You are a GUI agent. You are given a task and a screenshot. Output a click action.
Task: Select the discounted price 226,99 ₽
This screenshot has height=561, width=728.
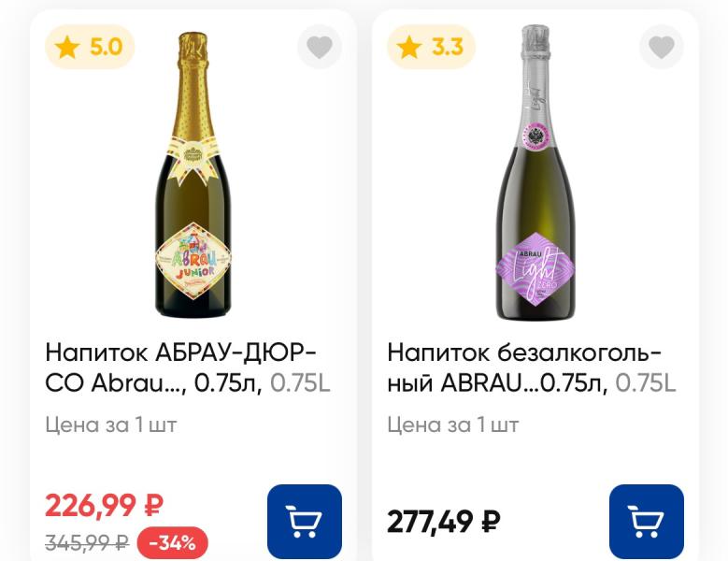click(x=104, y=506)
